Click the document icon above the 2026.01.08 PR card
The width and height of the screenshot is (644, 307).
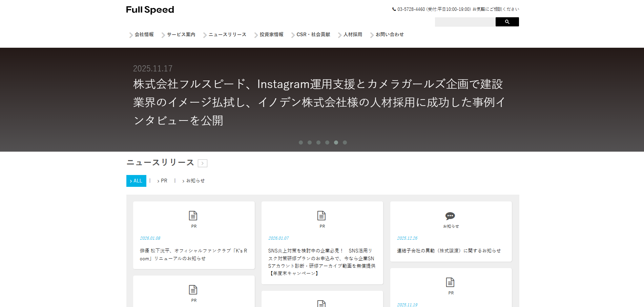pos(193,215)
